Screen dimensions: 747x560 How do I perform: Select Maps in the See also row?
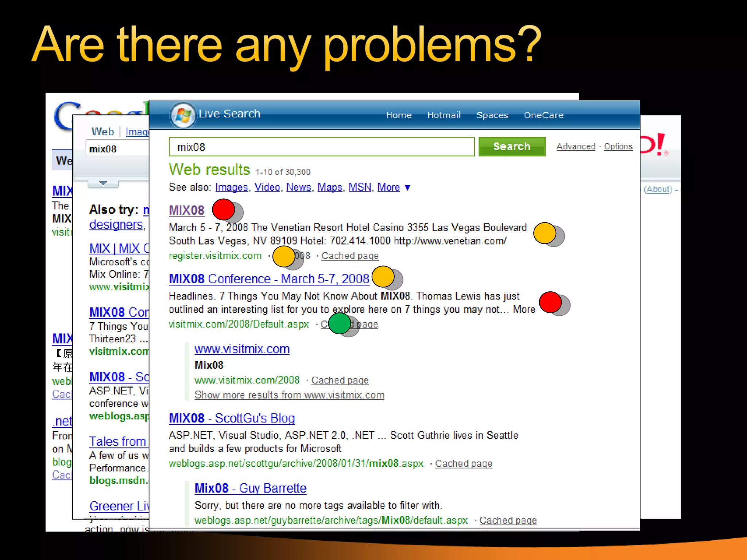pyautogui.click(x=330, y=187)
